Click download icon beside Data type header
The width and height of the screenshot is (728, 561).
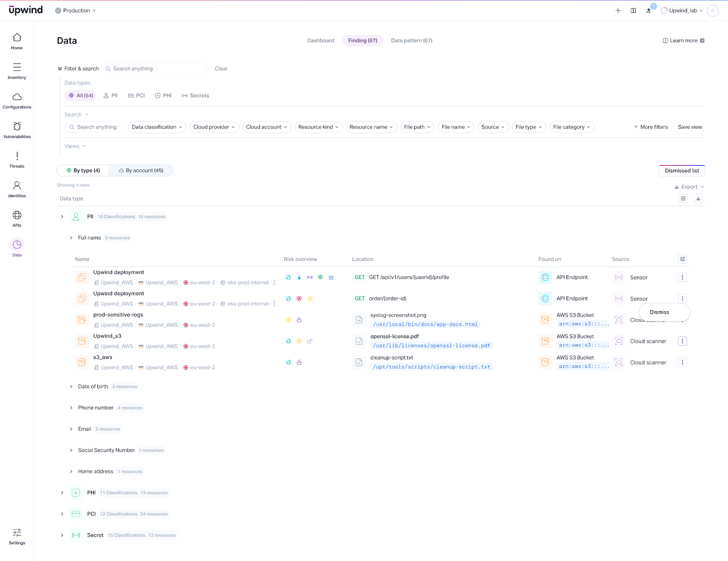pos(698,199)
